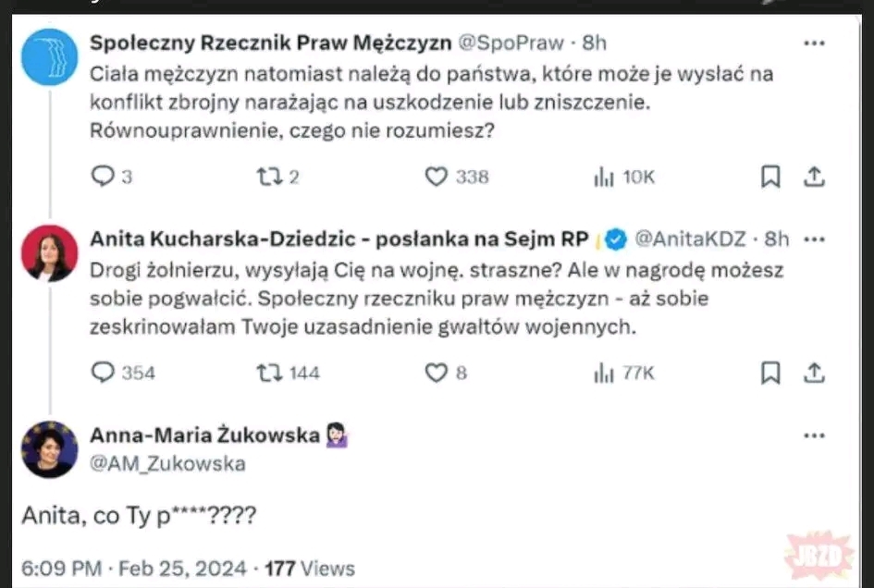Reply to the SpoPraw tweet
The width and height of the screenshot is (874, 588).
click(102, 177)
